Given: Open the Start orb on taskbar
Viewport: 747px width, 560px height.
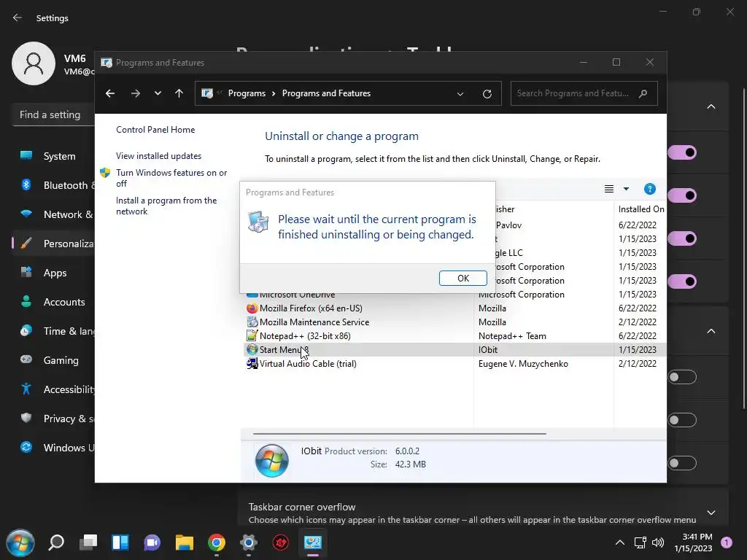Looking at the screenshot, I should click(x=20, y=542).
